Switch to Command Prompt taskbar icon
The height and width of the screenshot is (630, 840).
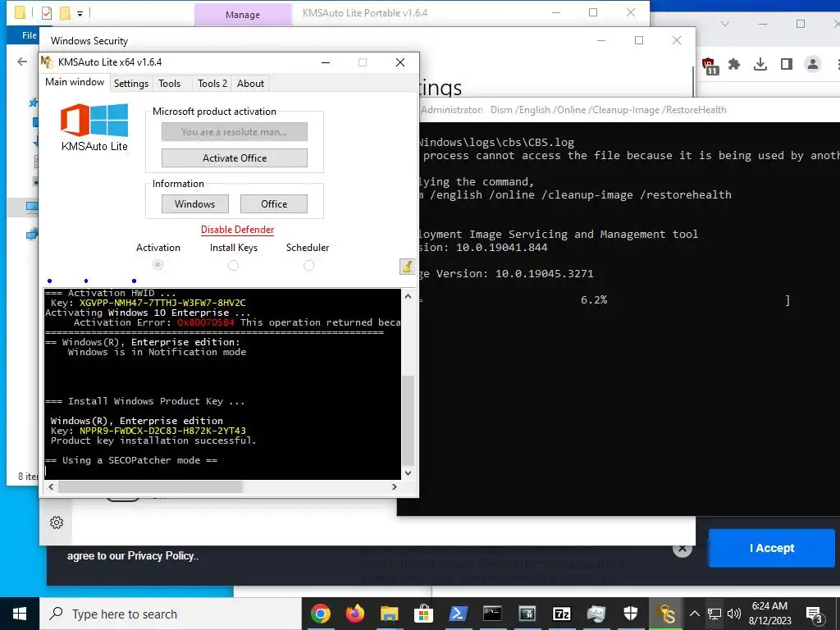492,614
